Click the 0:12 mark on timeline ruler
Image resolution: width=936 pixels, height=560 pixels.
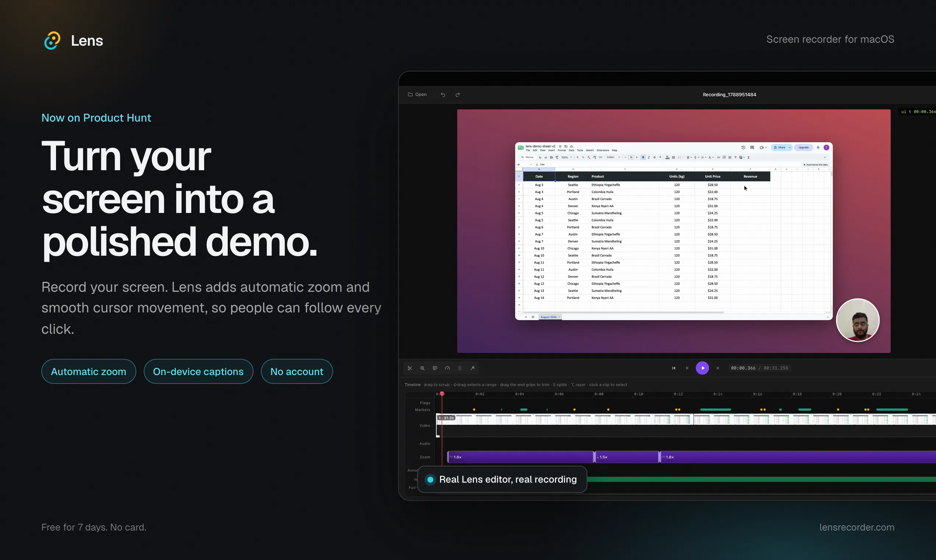[x=678, y=394]
